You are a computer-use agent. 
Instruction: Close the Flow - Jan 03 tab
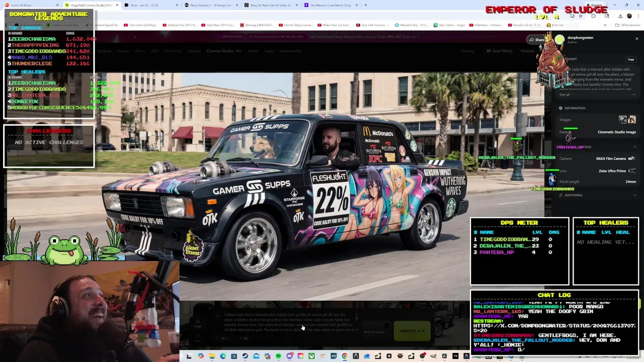[x=177, y=5]
